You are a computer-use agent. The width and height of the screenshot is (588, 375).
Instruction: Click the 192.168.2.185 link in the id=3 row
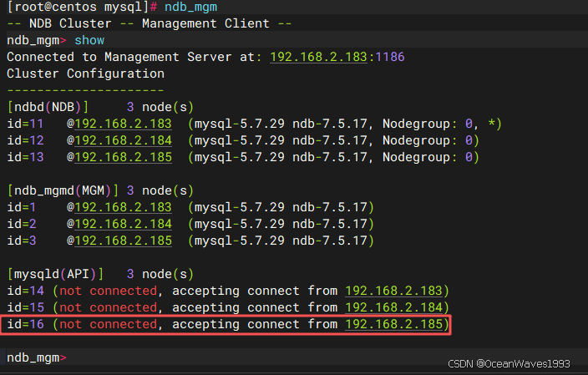[123, 241]
